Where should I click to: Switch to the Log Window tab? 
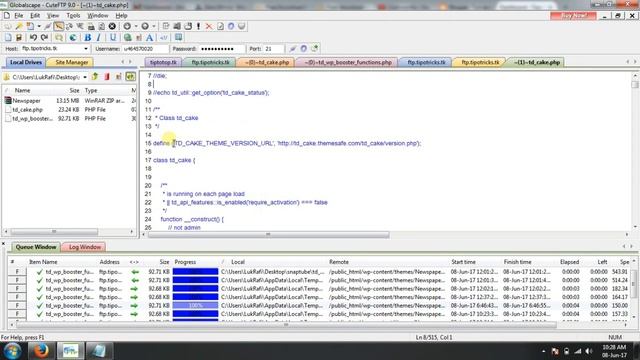pos(84,247)
